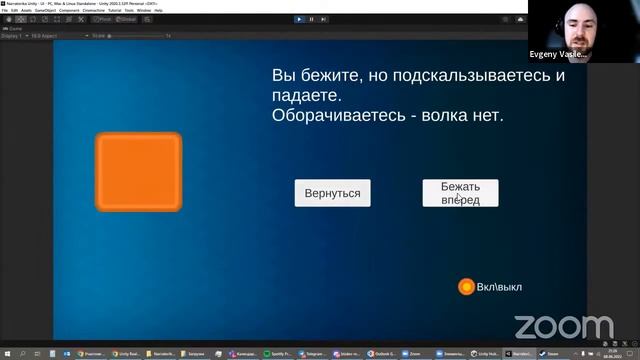This screenshot has height=360, width=640.
Task: Open the cloud services icon
Action: click(x=520, y=19)
